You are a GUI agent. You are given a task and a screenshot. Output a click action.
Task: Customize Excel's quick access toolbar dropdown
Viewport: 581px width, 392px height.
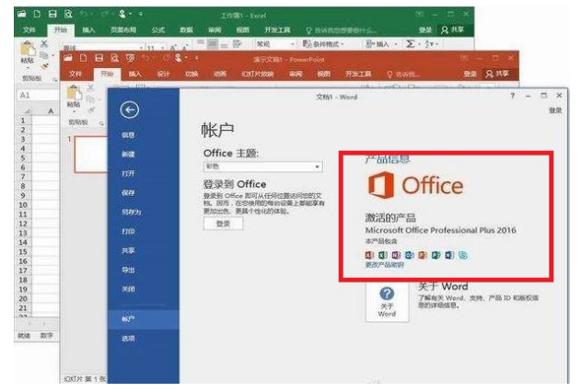(141, 14)
